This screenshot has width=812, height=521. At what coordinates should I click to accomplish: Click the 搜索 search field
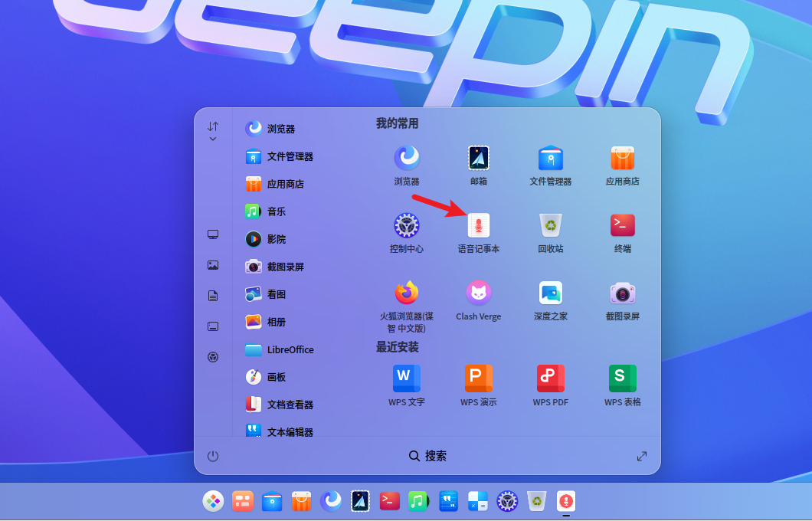(x=427, y=456)
